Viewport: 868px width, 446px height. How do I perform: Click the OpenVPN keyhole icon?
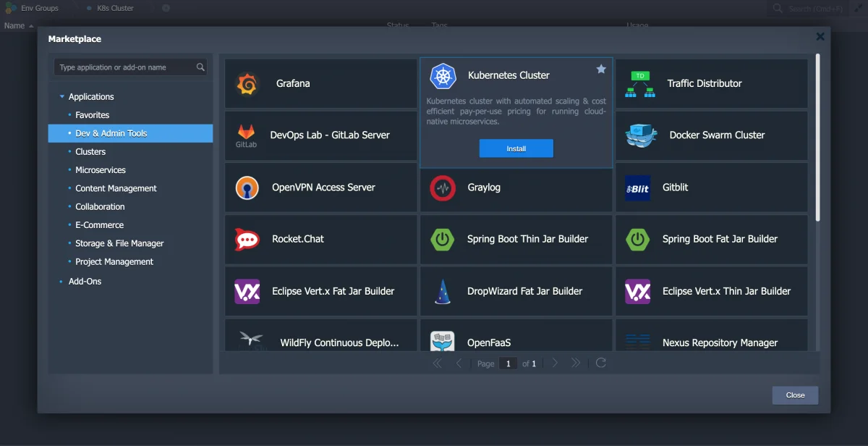[x=247, y=188]
